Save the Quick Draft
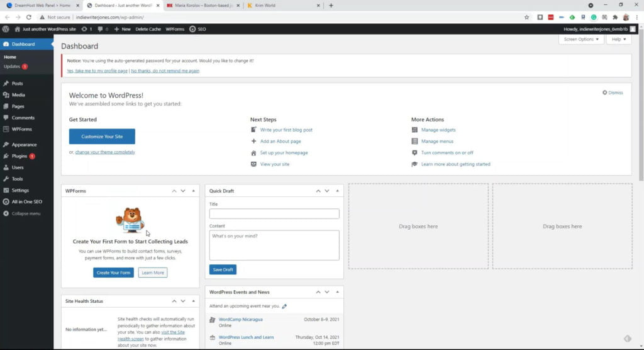This screenshot has width=644, height=350. coord(223,270)
